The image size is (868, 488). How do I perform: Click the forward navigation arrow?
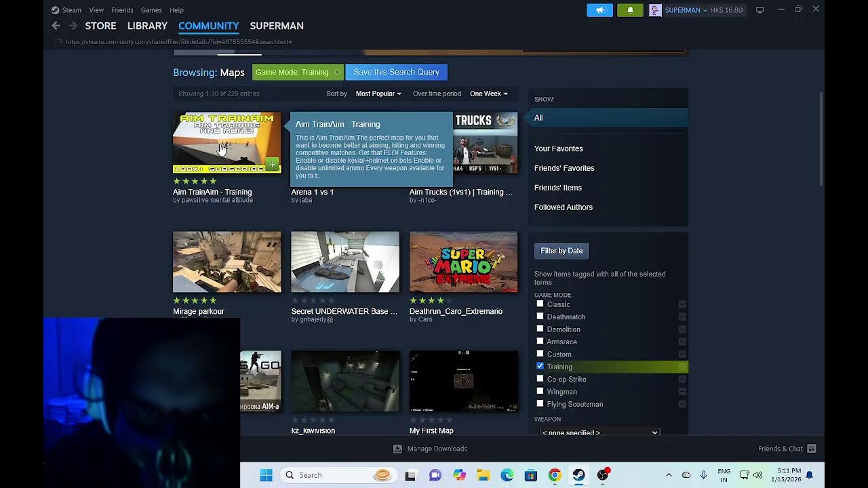click(73, 26)
